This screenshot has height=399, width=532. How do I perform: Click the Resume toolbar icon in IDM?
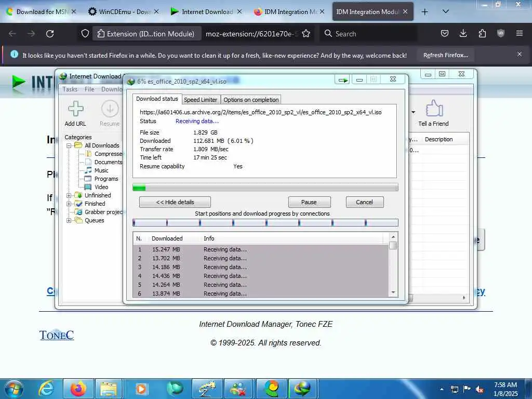(x=110, y=109)
